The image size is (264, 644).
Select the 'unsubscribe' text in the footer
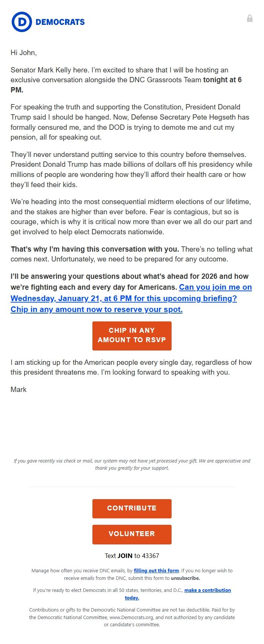coord(186,578)
